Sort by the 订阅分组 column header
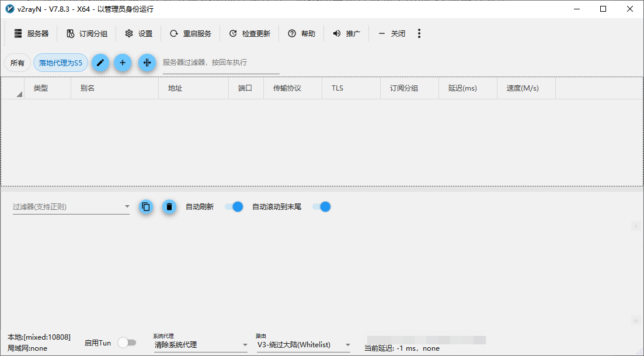Screen dimensions: 644x356 409,88
